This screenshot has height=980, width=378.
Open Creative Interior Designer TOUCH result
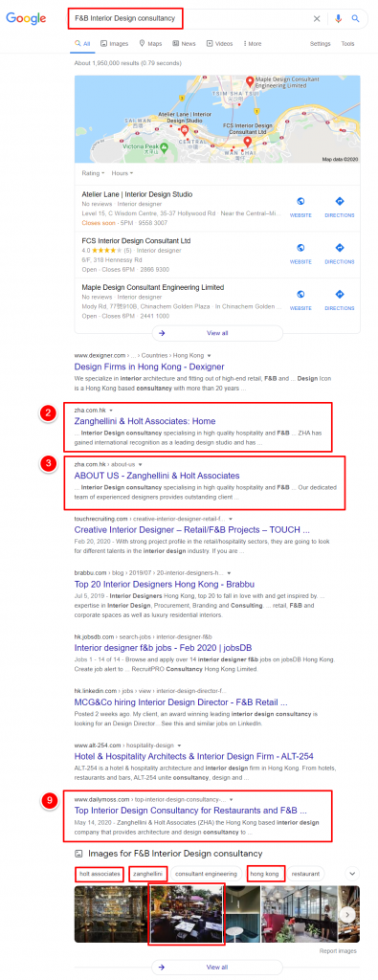point(191,529)
